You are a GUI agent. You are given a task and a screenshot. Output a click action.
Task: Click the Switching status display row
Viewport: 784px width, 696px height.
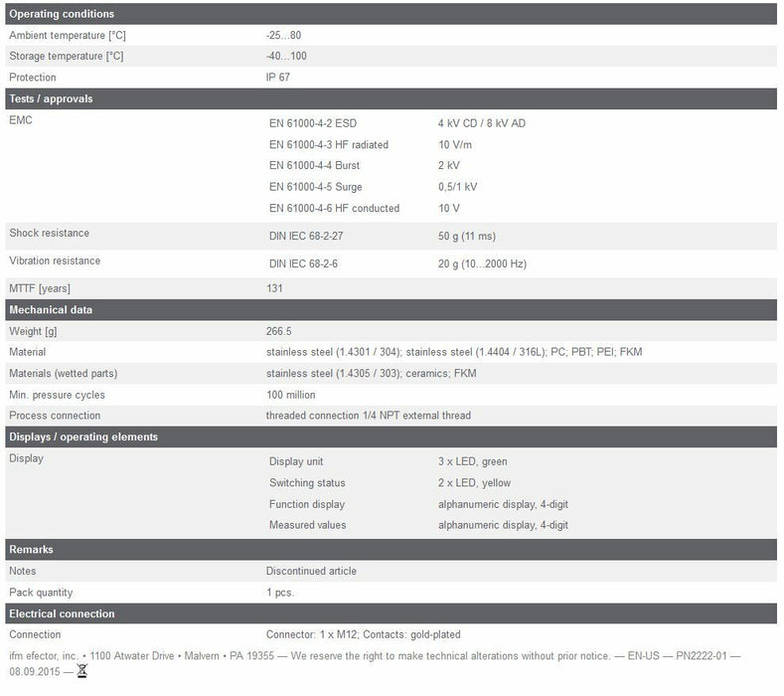click(x=307, y=483)
